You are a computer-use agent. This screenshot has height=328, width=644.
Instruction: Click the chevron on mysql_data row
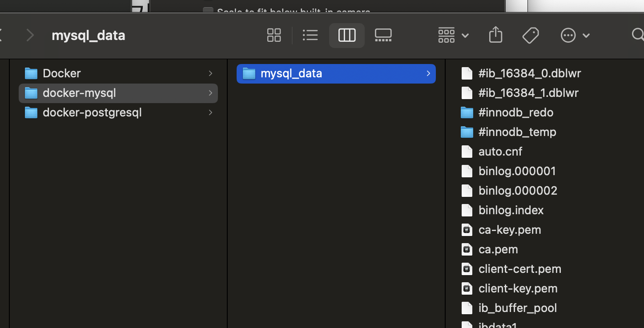point(428,73)
